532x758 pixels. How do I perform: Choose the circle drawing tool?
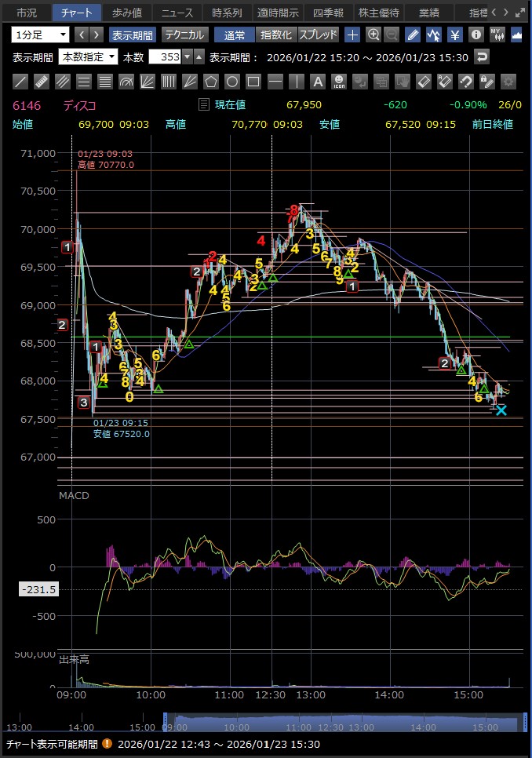232,82
